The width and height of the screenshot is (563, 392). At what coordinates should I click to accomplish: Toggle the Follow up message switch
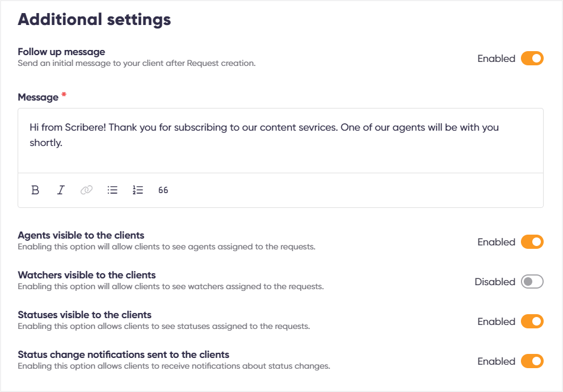[x=532, y=59]
